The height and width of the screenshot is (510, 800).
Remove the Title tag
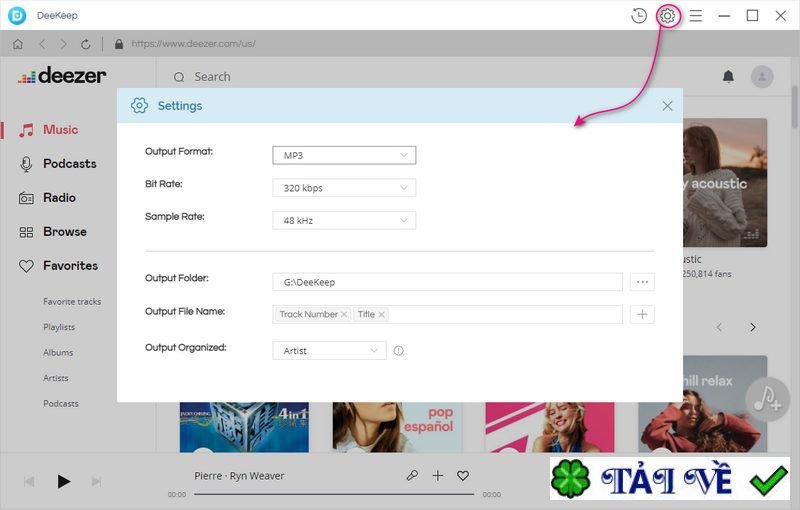point(381,315)
